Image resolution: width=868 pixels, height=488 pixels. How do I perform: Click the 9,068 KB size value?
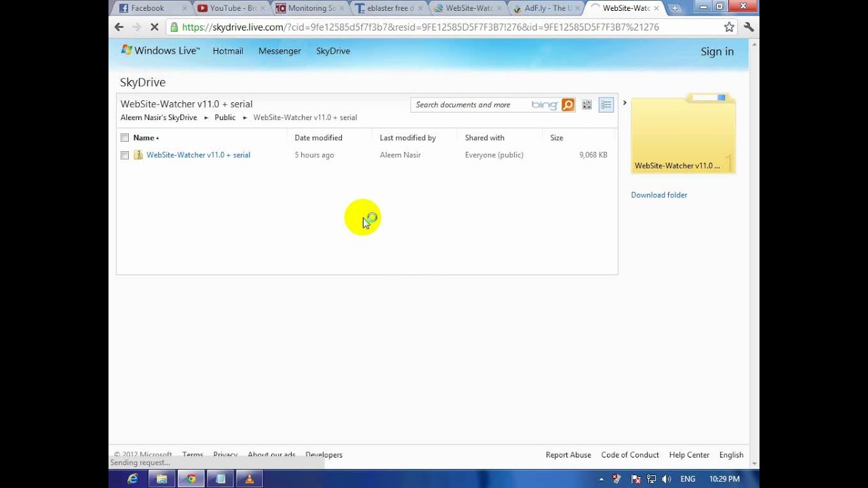point(593,155)
